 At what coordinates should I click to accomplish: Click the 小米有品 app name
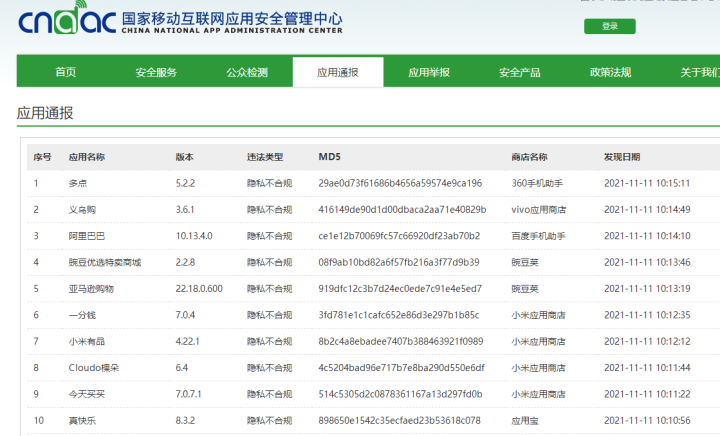(x=86, y=341)
